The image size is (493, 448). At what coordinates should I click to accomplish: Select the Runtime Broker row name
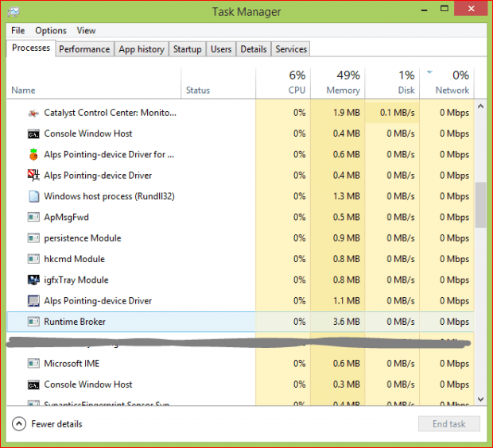pos(75,322)
